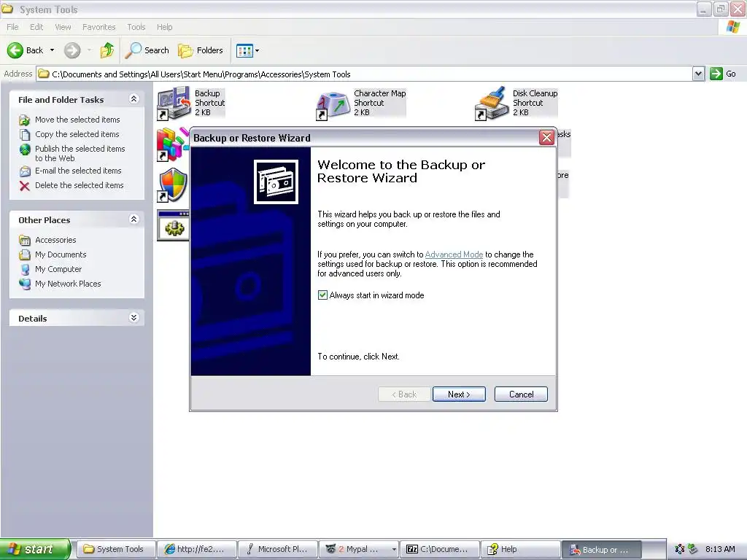Click the Views toolbar icon
747x560 pixels.
(x=244, y=50)
